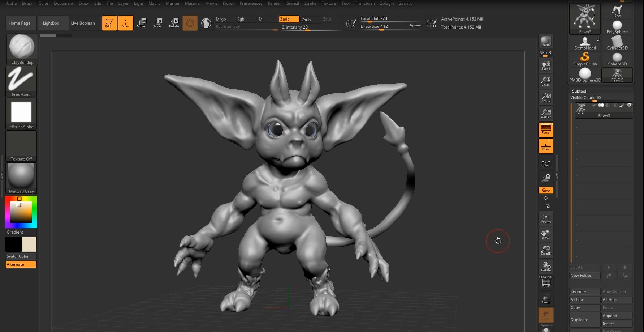The height and width of the screenshot is (332, 644).
Task: Click the New Folder button
Action: pyautogui.click(x=585, y=276)
